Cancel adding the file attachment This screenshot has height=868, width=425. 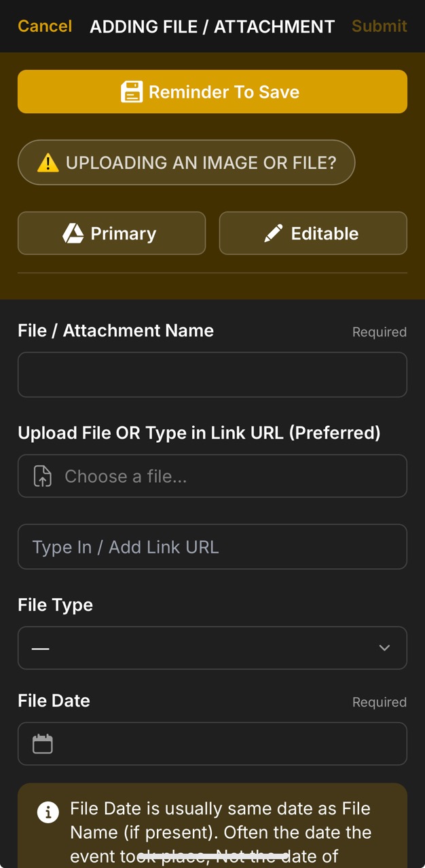[43, 26]
